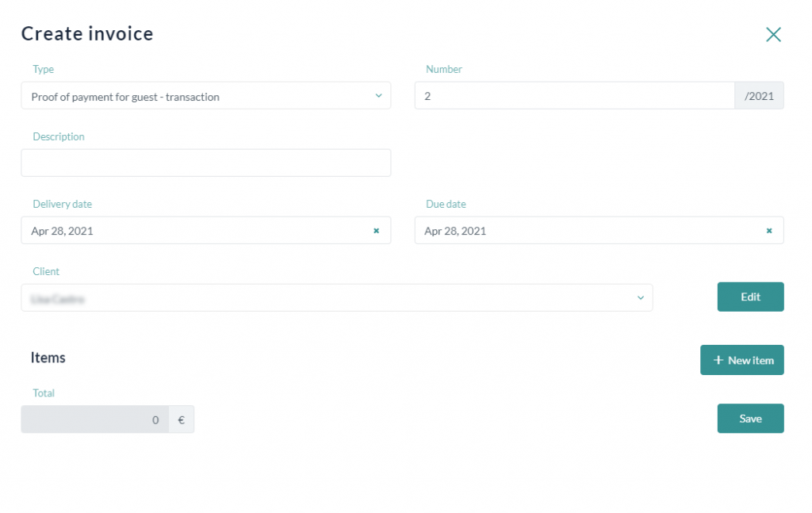Click the invoice Number input field
The width and height of the screenshot is (812, 513).
[571, 95]
